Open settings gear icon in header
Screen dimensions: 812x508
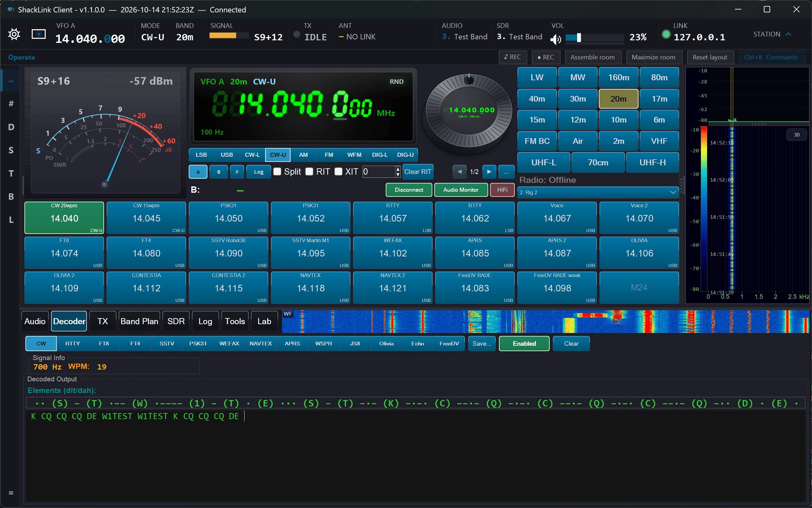point(14,34)
